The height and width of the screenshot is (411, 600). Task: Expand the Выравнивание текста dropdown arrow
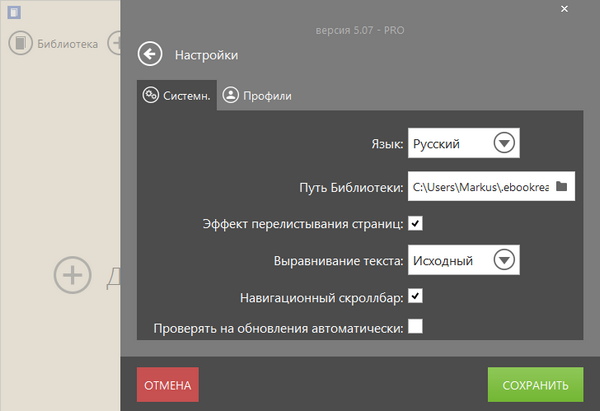[504, 260]
